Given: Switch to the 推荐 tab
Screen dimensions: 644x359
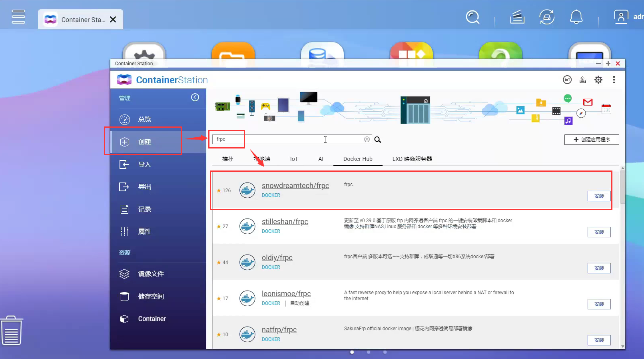Looking at the screenshot, I should (x=228, y=159).
